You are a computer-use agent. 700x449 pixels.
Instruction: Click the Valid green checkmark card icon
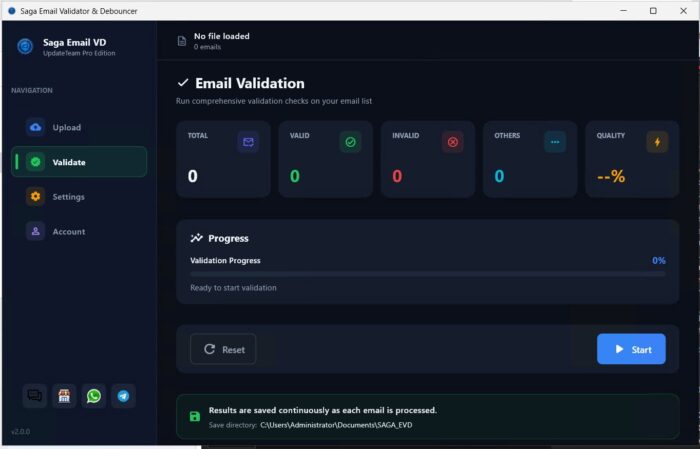point(350,142)
